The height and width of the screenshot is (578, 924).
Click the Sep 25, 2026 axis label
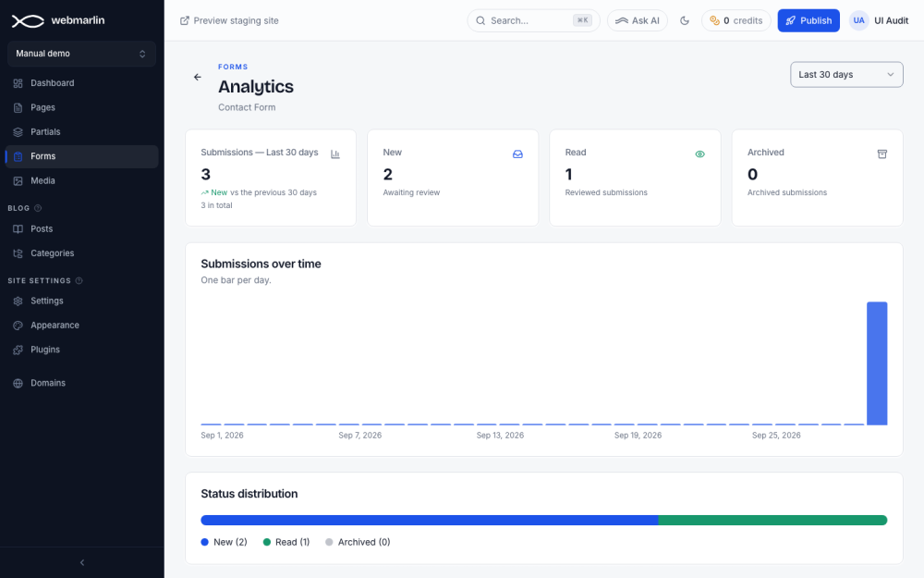tap(776, 436)
